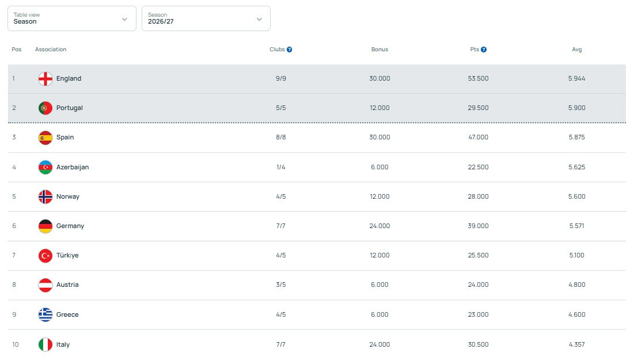Select Portugal's 5.900 average value
Viewport: 634px width, 364px height.
point(576,108)
